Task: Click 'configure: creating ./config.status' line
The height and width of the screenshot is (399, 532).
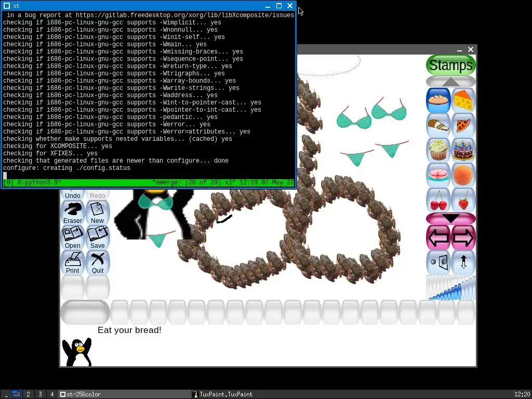Action: tap(67, 168)
